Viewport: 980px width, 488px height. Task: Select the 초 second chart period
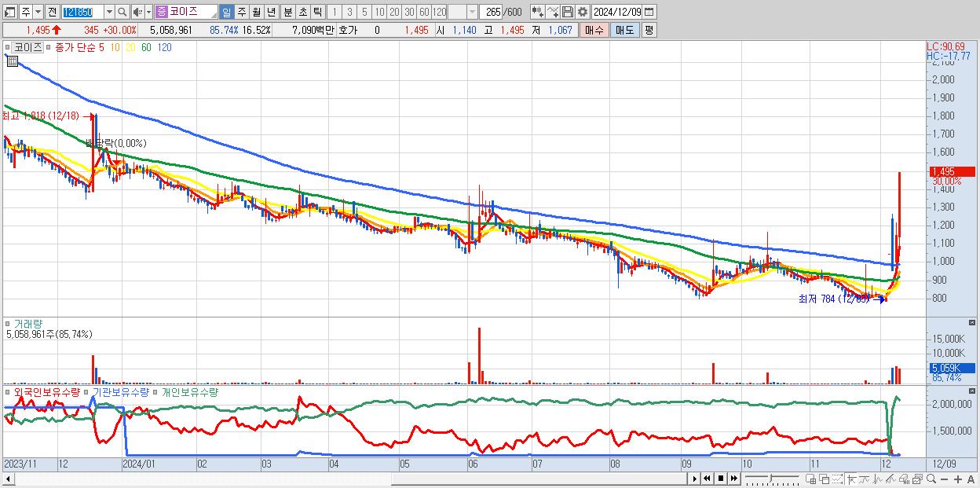(302, 12)
